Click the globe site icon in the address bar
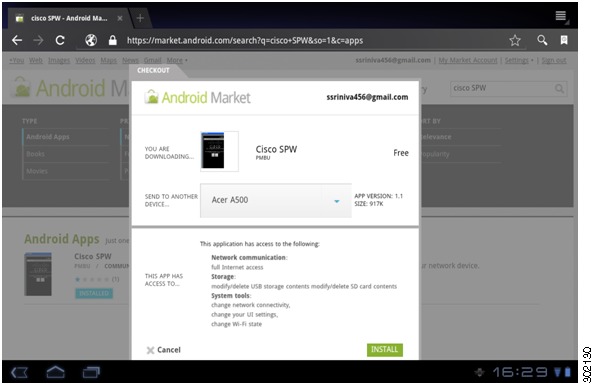 [91, 40]
